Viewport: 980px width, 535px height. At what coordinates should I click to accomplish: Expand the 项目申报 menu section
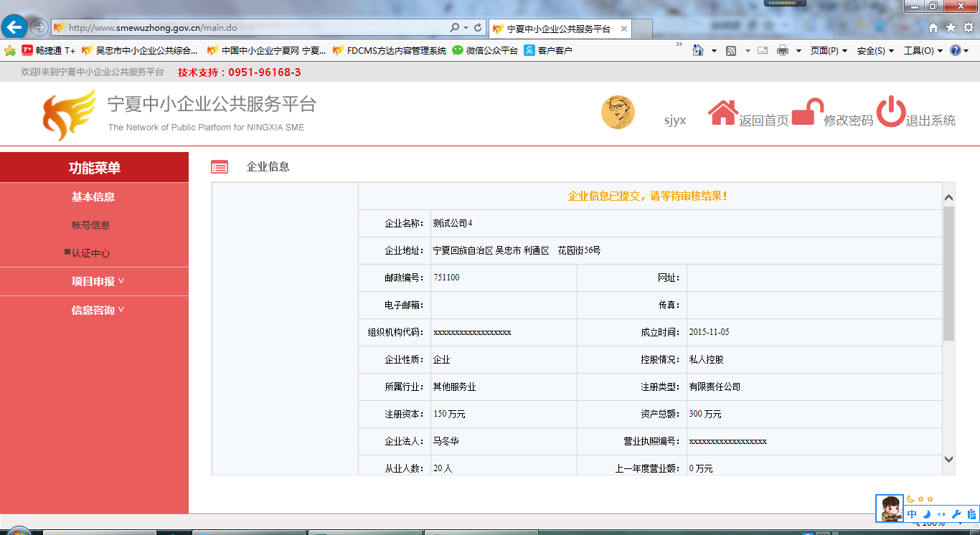click(x=98, y=282)
